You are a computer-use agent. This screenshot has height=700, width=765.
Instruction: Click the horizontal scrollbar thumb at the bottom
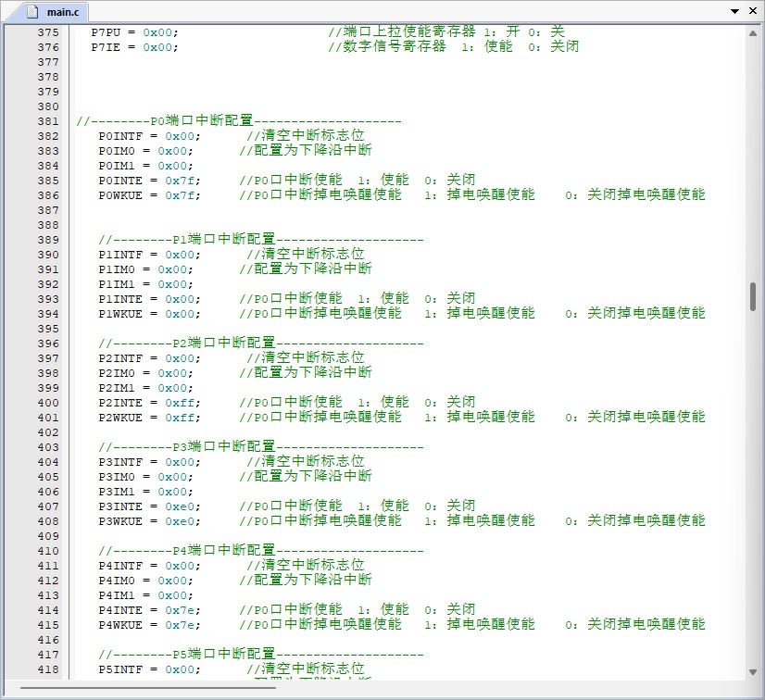tap(148, 687)
